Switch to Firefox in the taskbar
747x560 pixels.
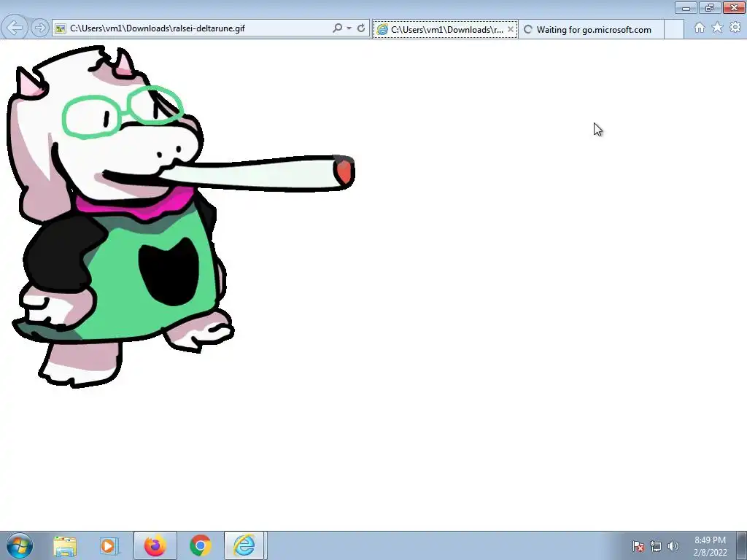155,545
